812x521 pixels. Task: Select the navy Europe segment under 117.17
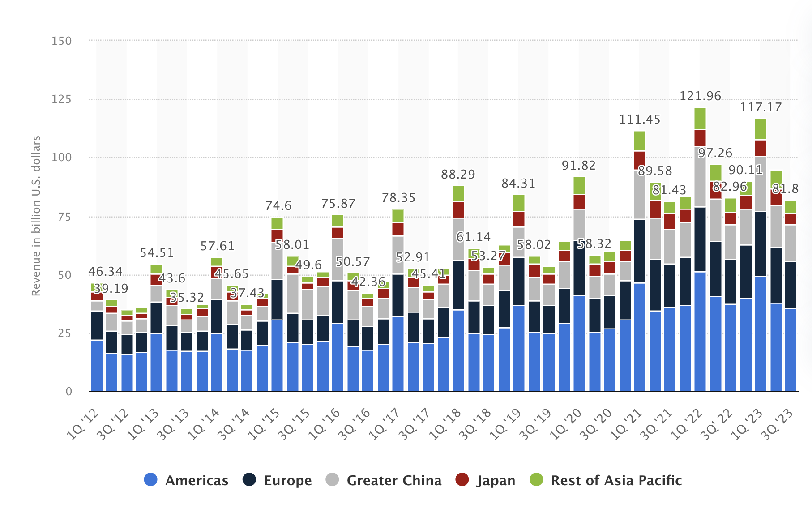[761, 244]
